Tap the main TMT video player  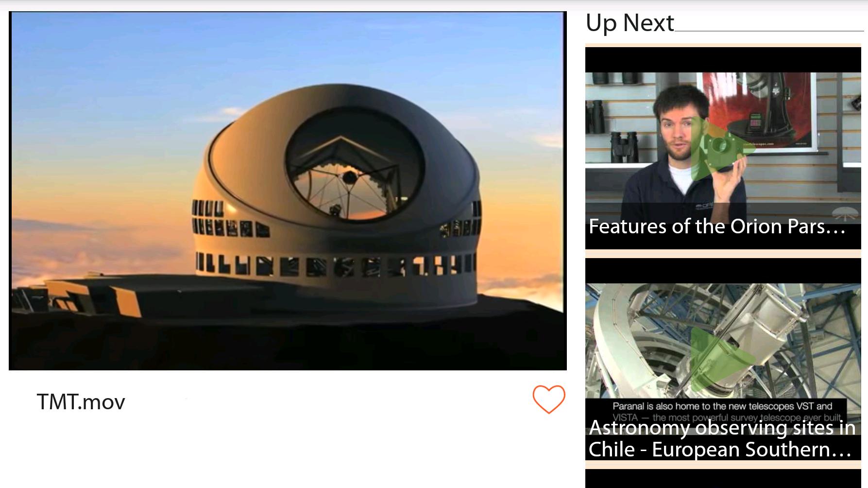click(x=288, y=191)
